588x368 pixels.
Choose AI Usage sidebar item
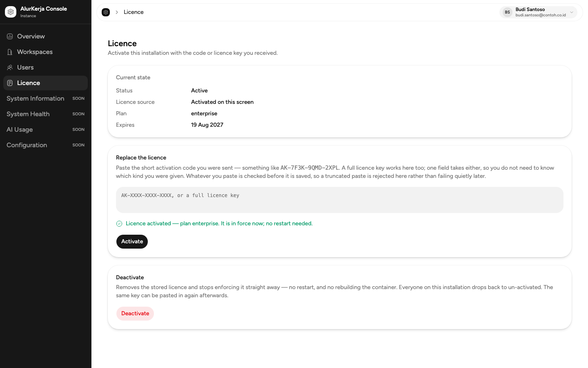pyautogui.click(x=45, y=130)
